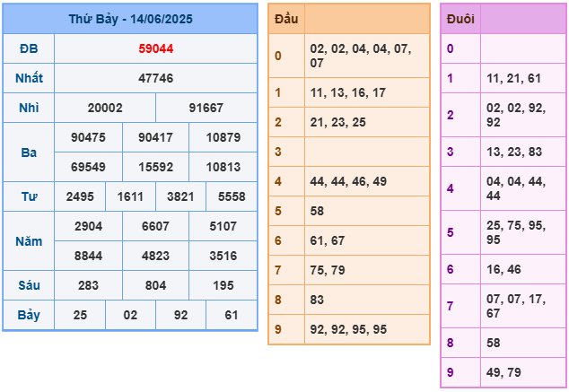
Task: Select seventh prize number 61
Action: click(232, 316)
